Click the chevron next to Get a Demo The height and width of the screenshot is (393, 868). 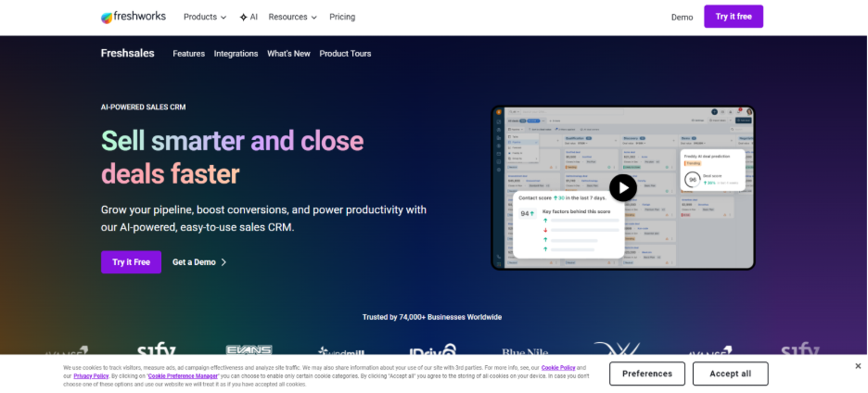point(223,262)
